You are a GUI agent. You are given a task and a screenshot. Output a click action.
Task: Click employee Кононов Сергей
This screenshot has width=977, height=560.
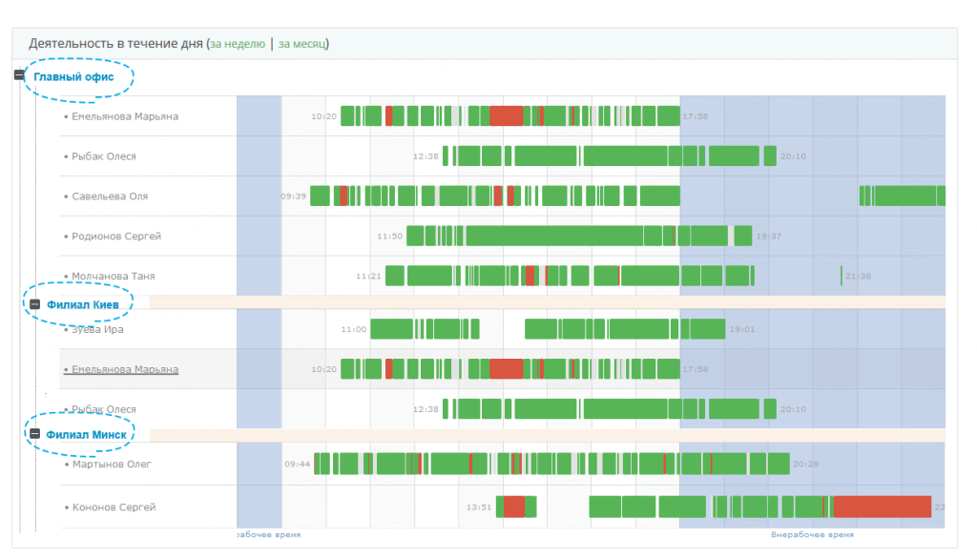click(x=114, y=508)
